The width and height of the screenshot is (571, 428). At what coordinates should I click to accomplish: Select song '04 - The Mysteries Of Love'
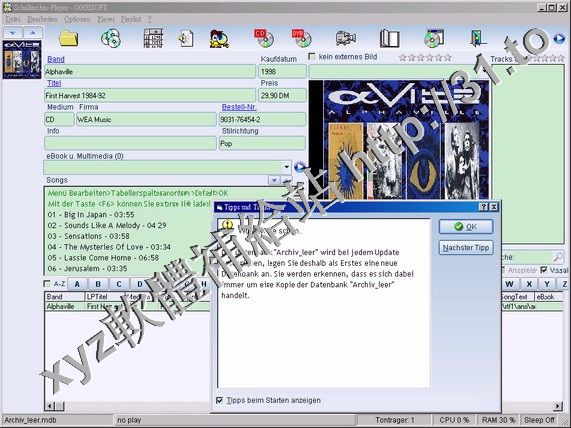[109, 247]
